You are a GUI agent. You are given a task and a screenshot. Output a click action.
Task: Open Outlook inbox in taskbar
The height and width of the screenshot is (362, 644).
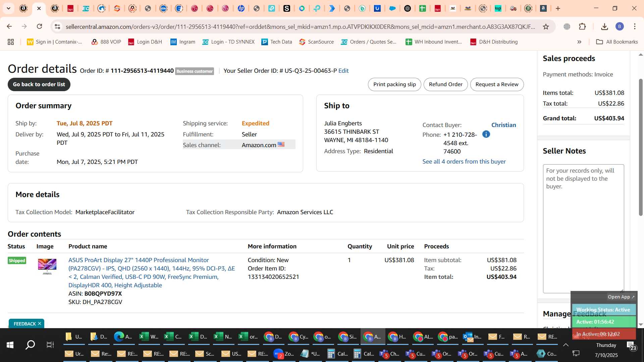[472, 337]
